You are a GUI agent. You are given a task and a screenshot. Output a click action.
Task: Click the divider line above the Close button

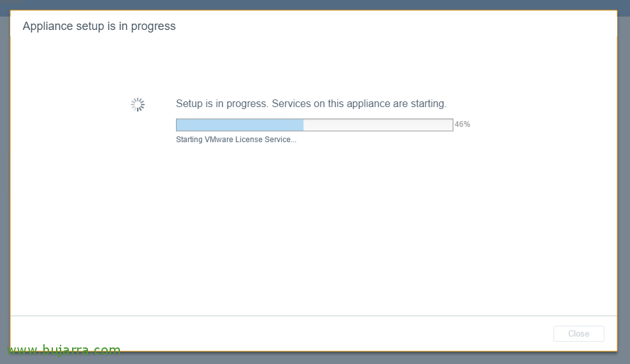point(313,316)
